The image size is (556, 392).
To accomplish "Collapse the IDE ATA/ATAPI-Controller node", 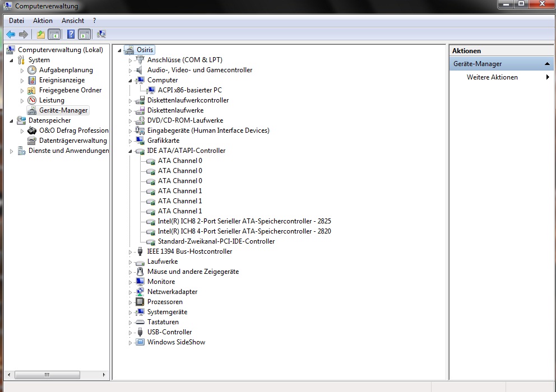I will (130, 151).
